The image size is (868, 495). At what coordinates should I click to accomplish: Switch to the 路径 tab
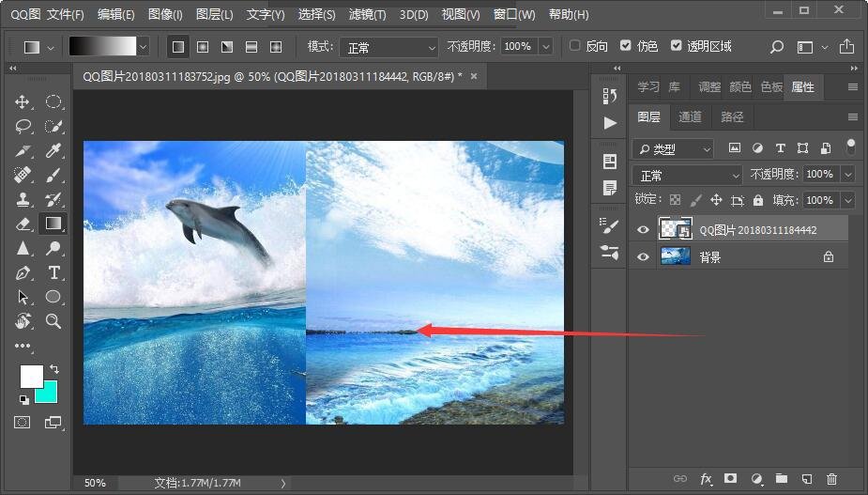[732, 117]
